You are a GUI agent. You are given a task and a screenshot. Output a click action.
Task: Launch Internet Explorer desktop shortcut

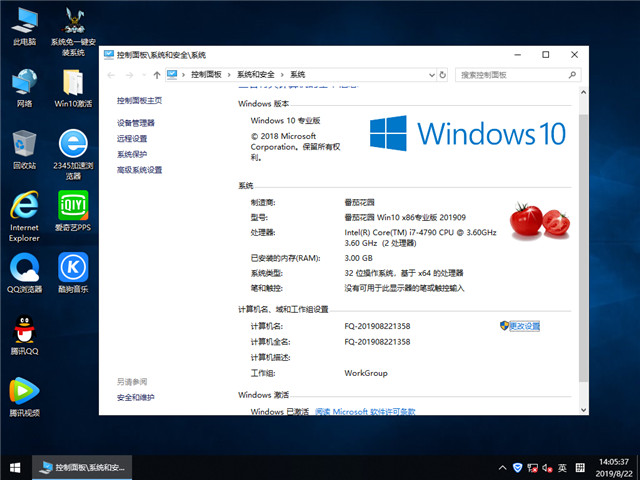(x=24, y=216)
